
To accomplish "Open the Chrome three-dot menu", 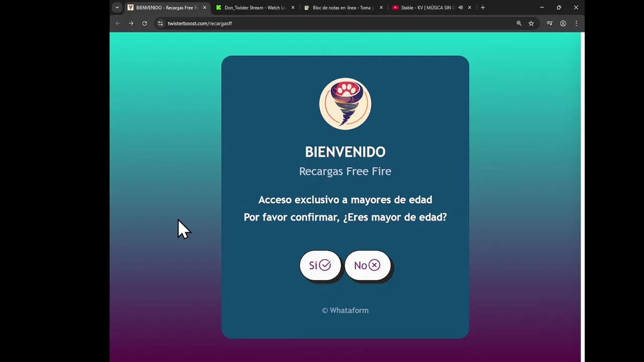I will pyautogui.click(x=576, y=23).
